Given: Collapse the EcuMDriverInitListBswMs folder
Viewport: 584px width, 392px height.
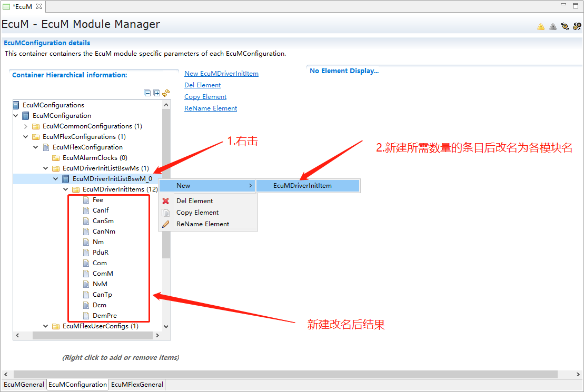Looking at the screenshot, I should pos(46,168).
